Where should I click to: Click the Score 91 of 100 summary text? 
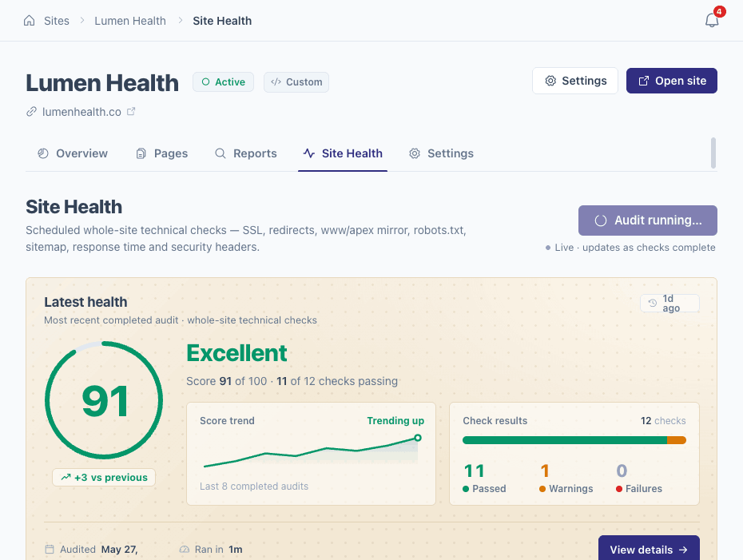(x=292, y=381)
